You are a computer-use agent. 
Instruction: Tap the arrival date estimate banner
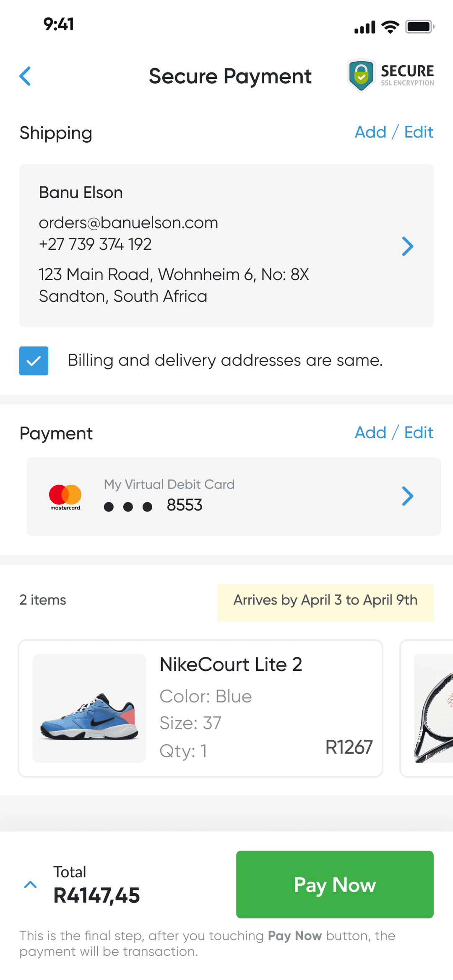click(x=325, y=600)
